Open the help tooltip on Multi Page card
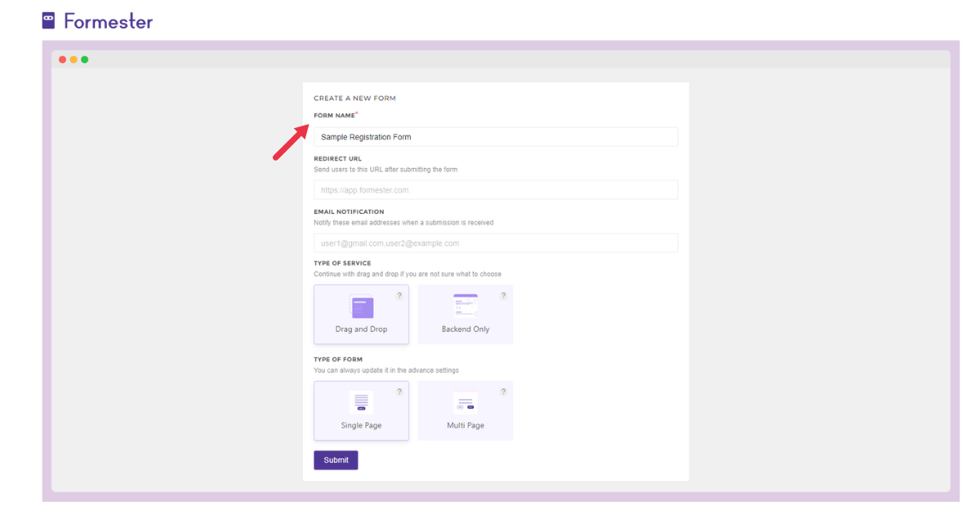 (504, 392)
